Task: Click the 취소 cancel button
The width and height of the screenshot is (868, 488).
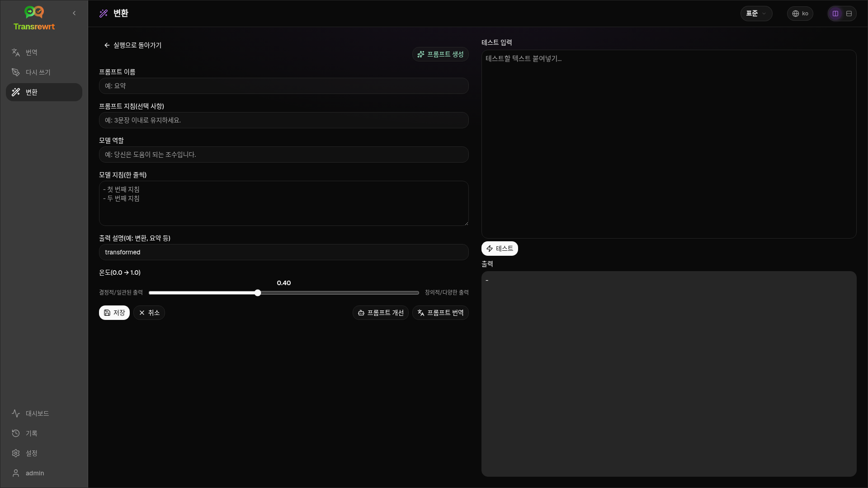Action: [149, 313]
